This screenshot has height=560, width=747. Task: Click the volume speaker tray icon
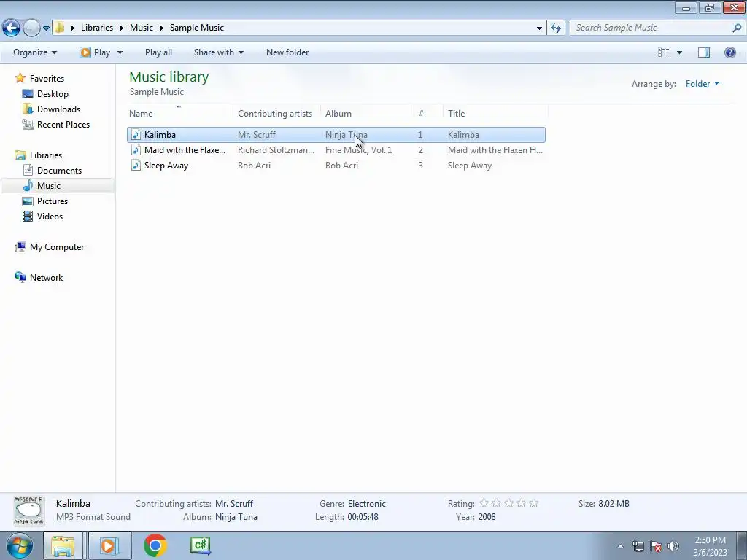[x=673, y=546]
